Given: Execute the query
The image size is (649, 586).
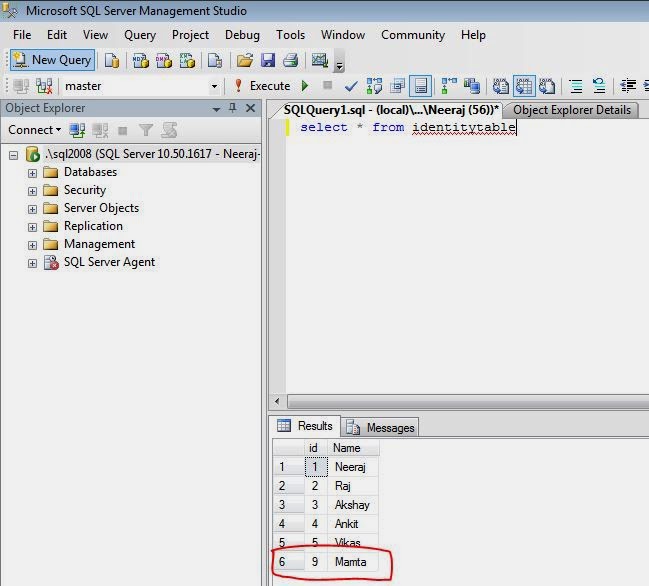Looking at the screenshot, I should (263, 86).
